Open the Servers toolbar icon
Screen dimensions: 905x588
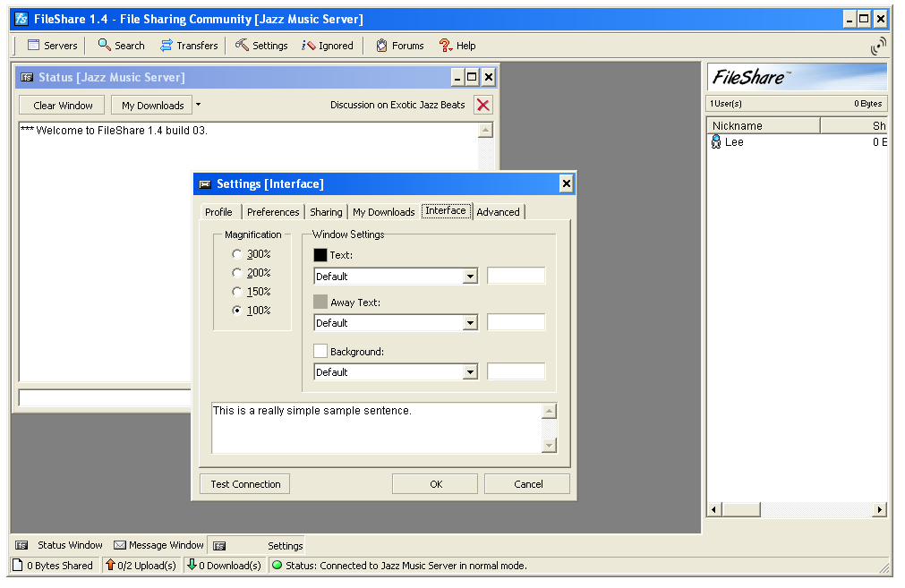[x=34, y=46]
